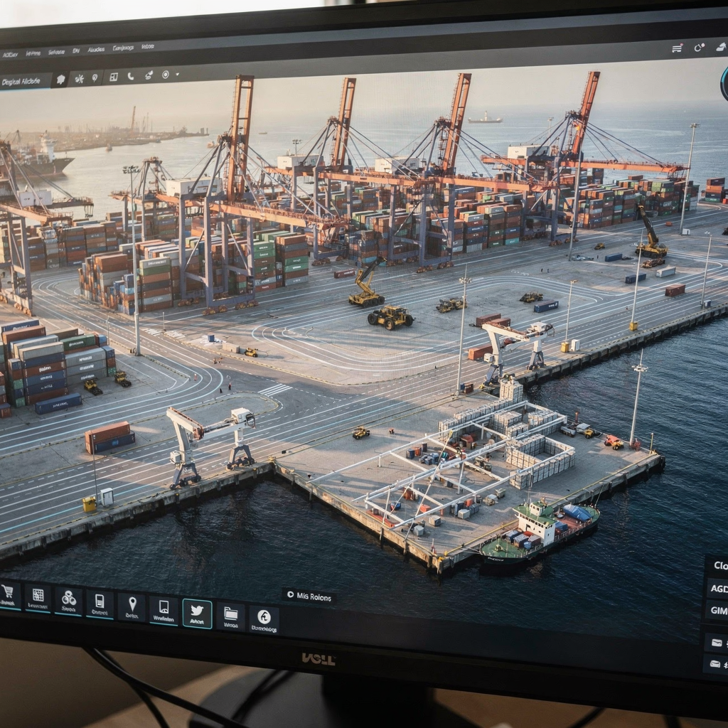This screenshot has height=728, width=728.
Task: Expand the Clo entry in the right panel
Action: tap(720, 565)
